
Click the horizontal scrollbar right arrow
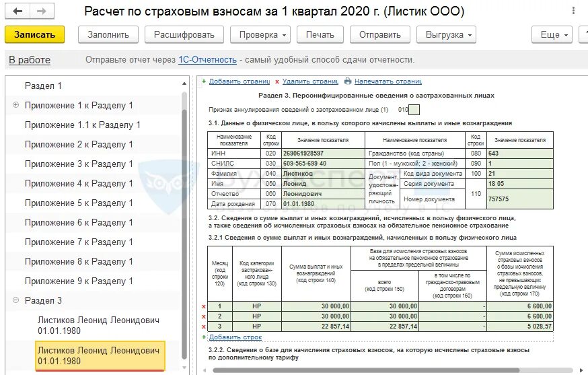(581, 370)
